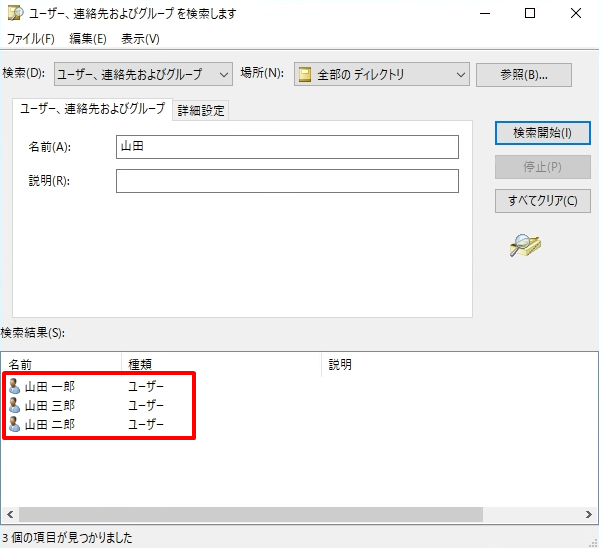Screen dimensions: 599x548
Task: Click the user icon beside 山田 一郎
Action: point(15,386)
